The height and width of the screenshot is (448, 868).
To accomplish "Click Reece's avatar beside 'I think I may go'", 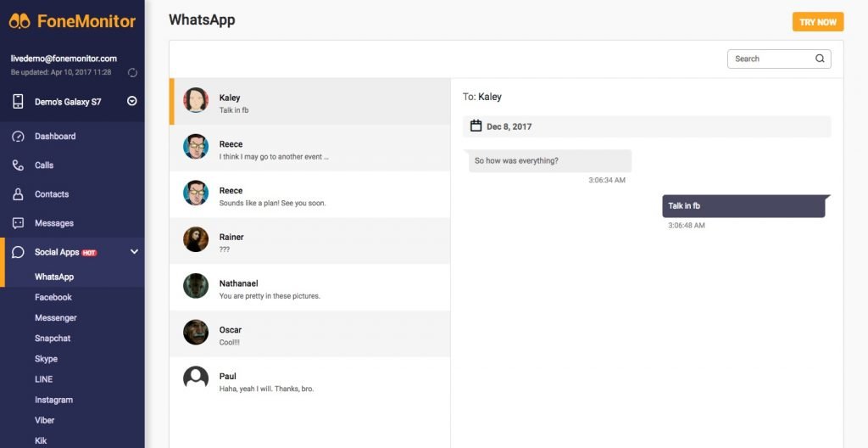I will click(196, 147).
